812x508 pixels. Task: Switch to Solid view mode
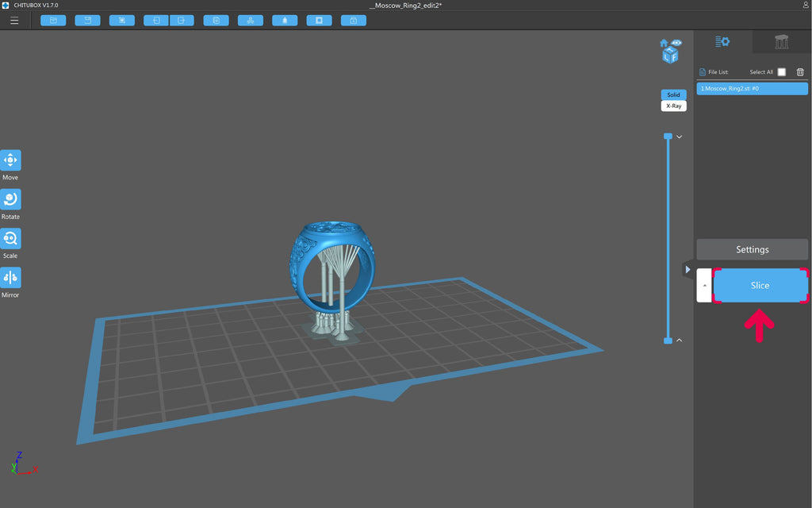pos(674,95)
